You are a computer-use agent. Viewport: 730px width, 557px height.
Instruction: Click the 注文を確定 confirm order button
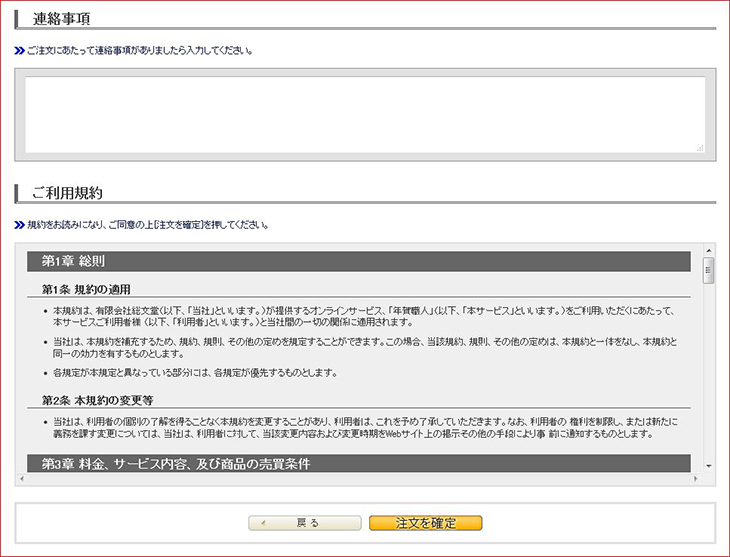pyautogui.click(x=425, y=523)
